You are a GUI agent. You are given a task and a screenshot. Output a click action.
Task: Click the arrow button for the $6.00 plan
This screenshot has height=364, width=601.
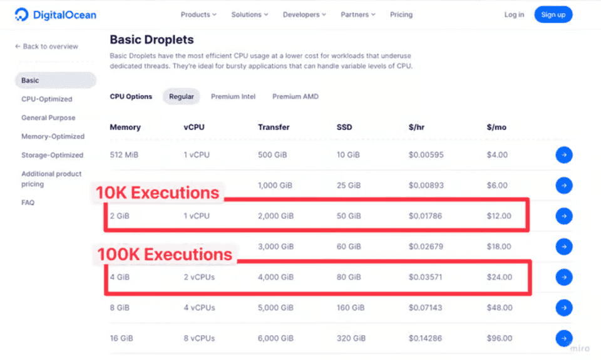pyautogui.click(x=563, y=185)
